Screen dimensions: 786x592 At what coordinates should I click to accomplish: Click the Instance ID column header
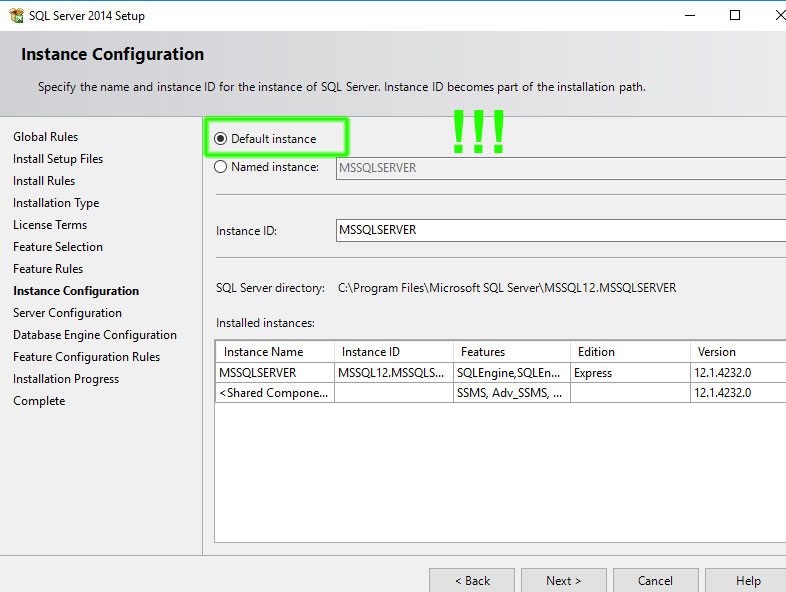coord(394,352)
